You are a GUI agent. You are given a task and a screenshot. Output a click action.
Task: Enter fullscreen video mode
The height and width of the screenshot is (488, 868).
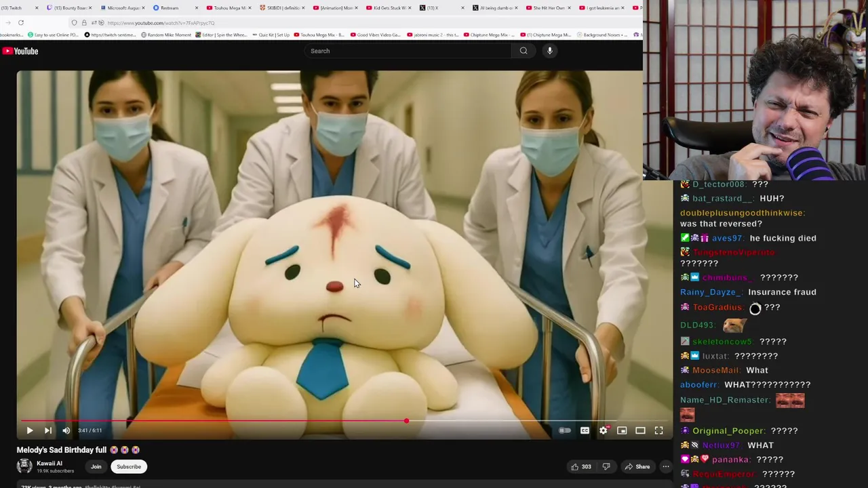pos(658,430)
